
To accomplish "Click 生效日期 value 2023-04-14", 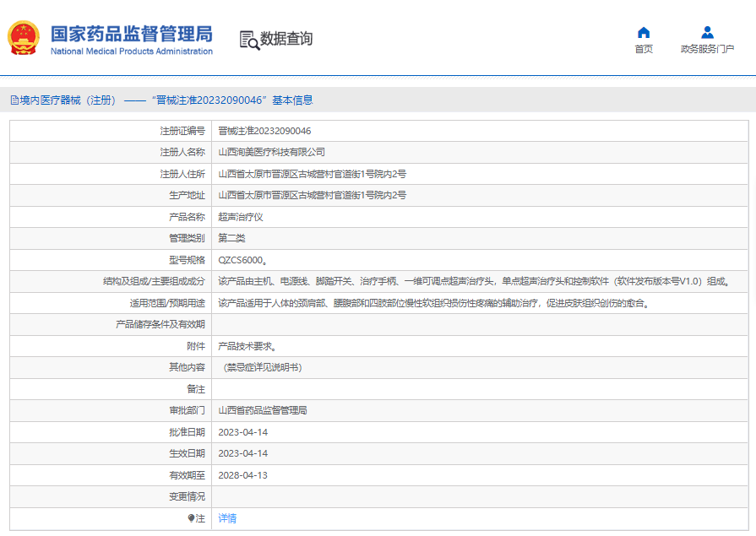I will (x=243, y=453).
